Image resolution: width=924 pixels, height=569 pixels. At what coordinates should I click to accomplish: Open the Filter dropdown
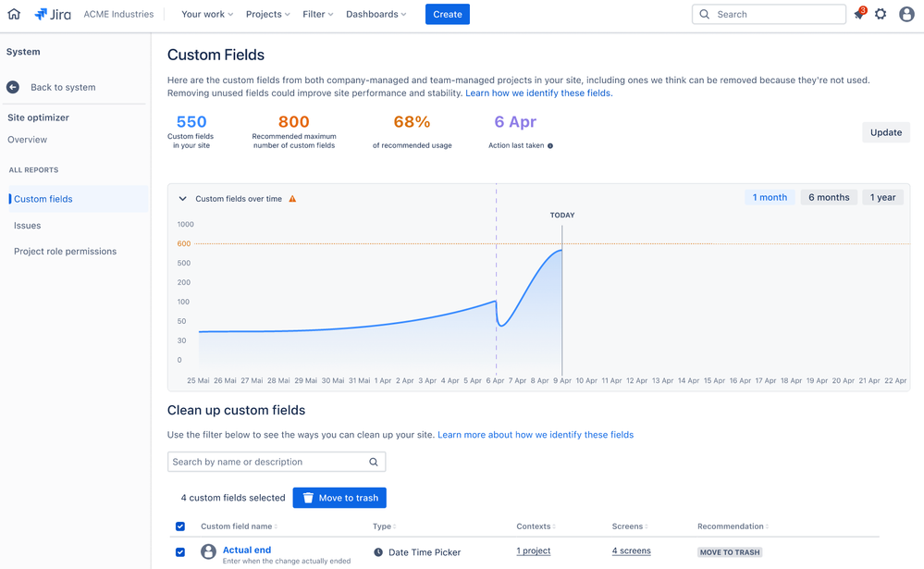click(x=317, y=14)
